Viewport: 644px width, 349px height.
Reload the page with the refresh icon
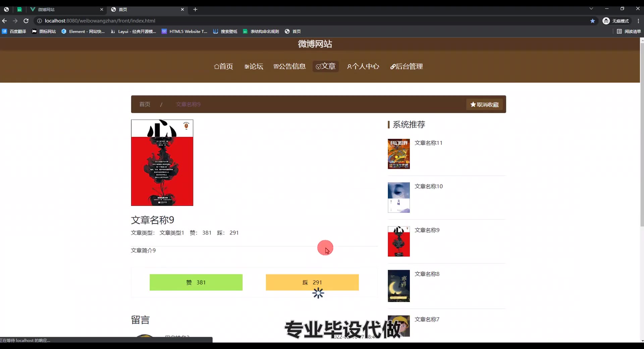[x=26, y=21]
